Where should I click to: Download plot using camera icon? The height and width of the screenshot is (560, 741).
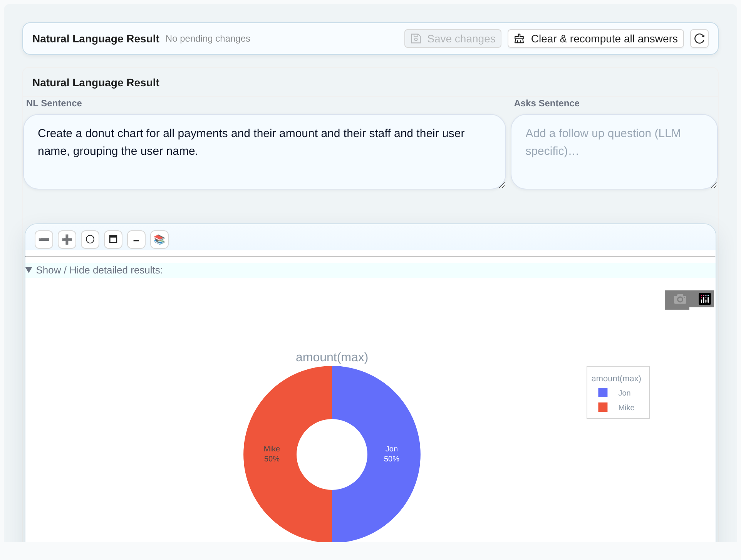pos(680,299)
